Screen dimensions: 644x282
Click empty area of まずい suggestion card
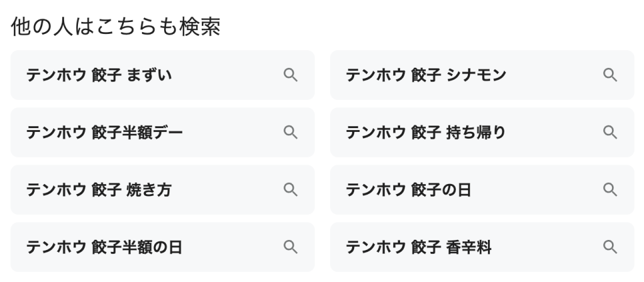pyautogui.click(x=226, y=75)
